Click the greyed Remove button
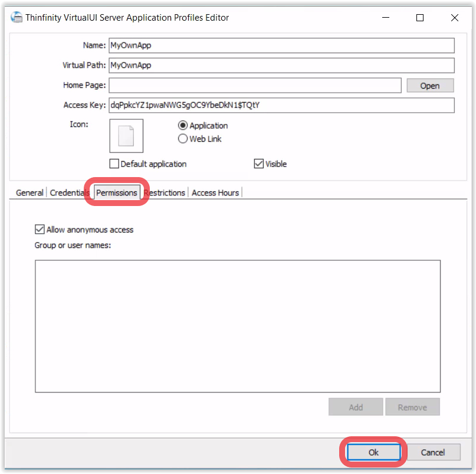 tap(412, 407)
